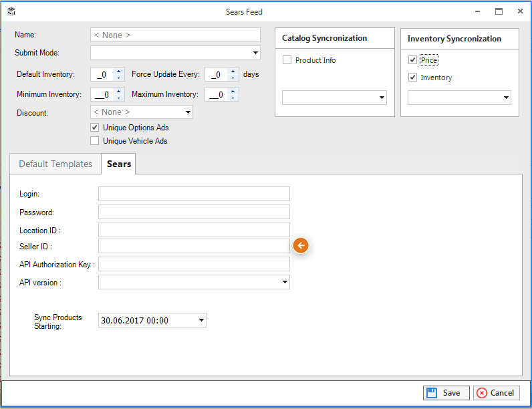Viewport: 532px width, 409px height.
Task: Click the red Cancel X icon
Action: (481, 393)
